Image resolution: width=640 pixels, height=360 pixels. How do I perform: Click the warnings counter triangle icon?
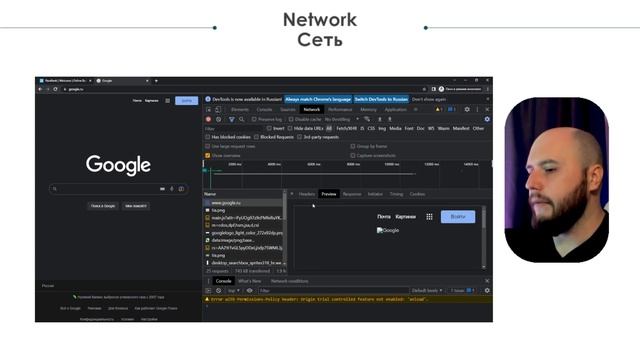pyautogui.click(x=439, y=109)
